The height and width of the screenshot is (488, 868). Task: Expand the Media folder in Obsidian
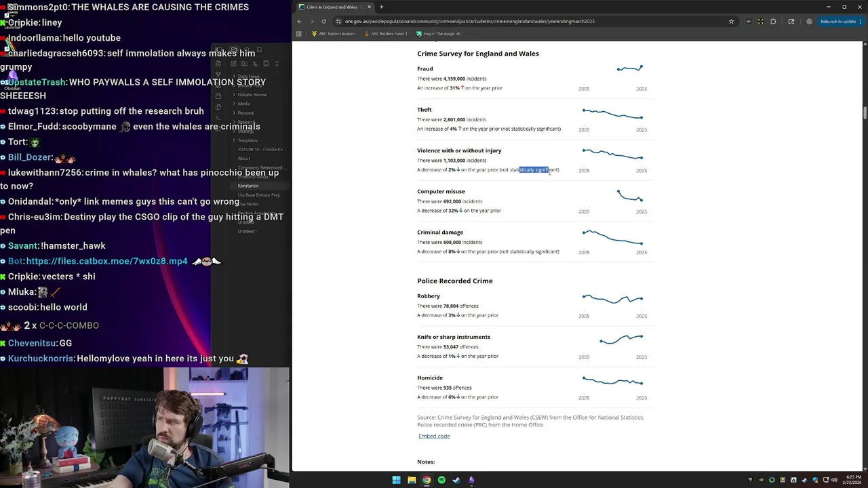(x=244, y=104)
